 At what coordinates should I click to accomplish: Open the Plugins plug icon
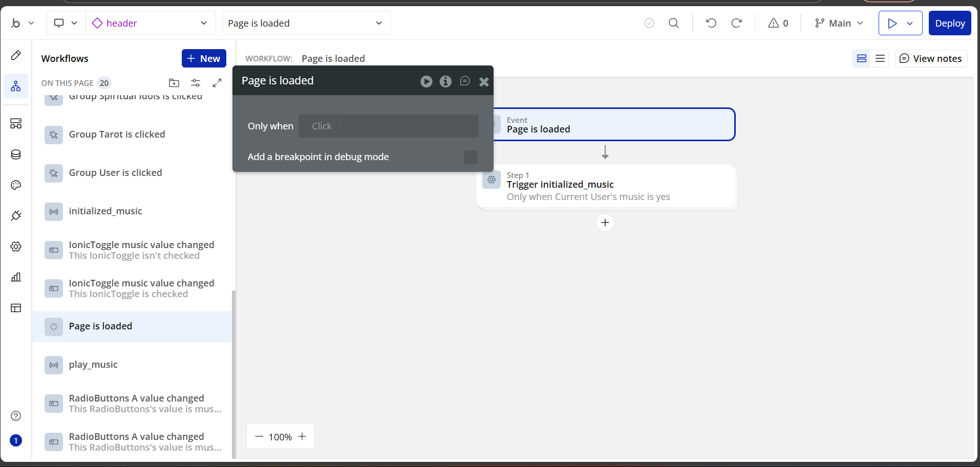click(x=16, y=216)
